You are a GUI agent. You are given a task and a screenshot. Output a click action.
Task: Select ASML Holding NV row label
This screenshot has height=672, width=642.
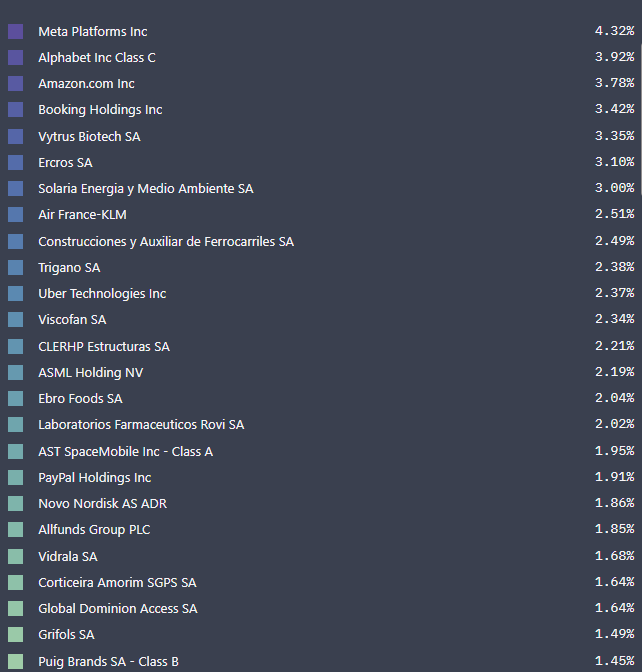(90, 373)
